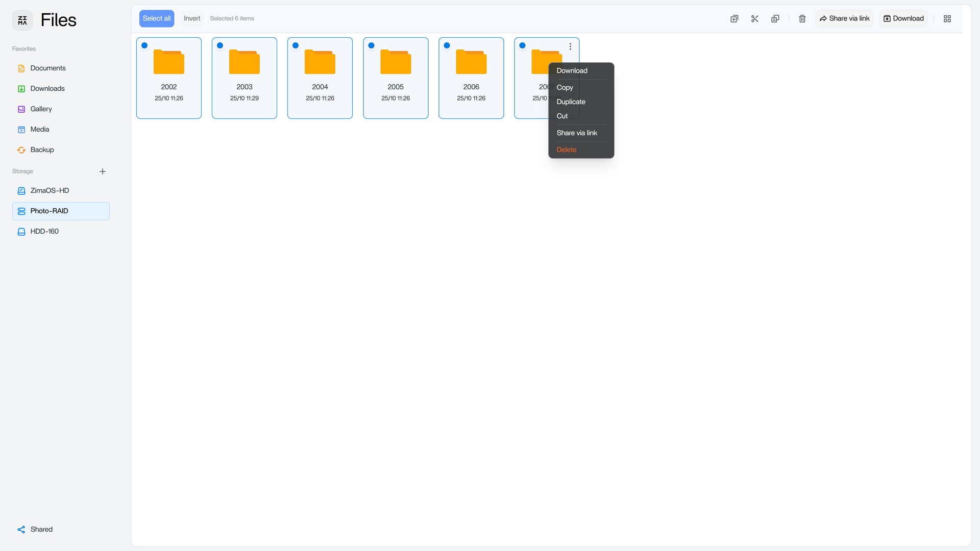This screenshot has width=980, height=551.
Task: Click the plus icon next to Storage
Action: click(x=103, y=171)
